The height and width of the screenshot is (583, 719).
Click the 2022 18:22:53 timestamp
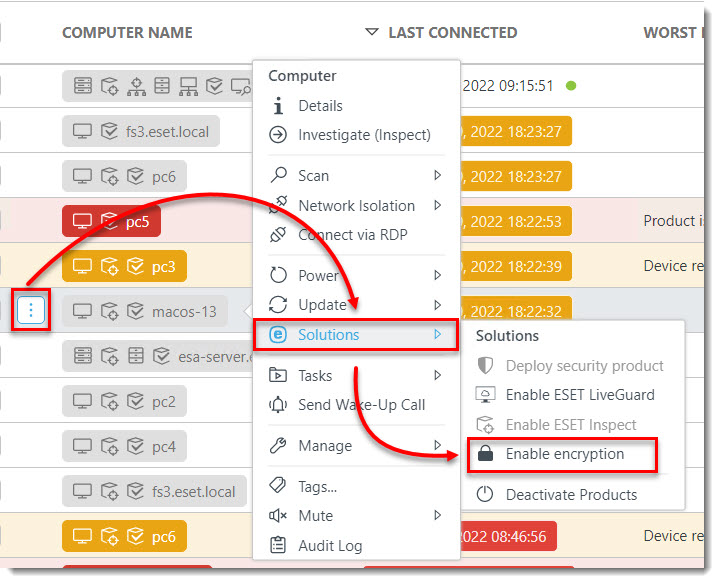516,222
